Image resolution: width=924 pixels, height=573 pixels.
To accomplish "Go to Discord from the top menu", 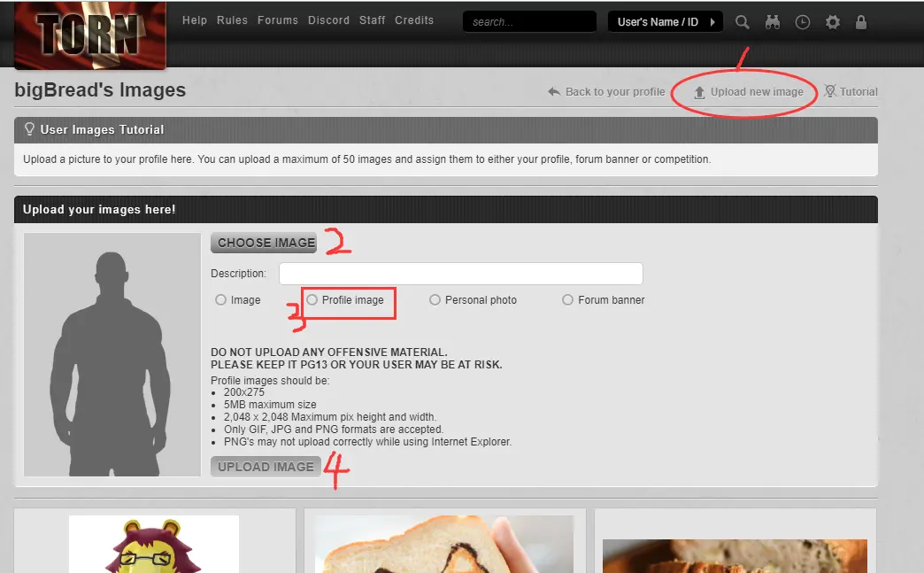I will click(x=328, y=20).
